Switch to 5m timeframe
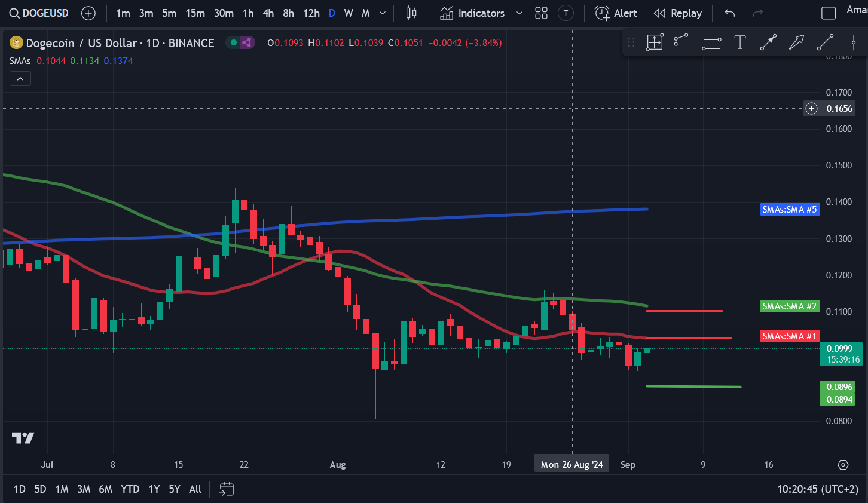The image size is (868, 503). tap(169, 13)
